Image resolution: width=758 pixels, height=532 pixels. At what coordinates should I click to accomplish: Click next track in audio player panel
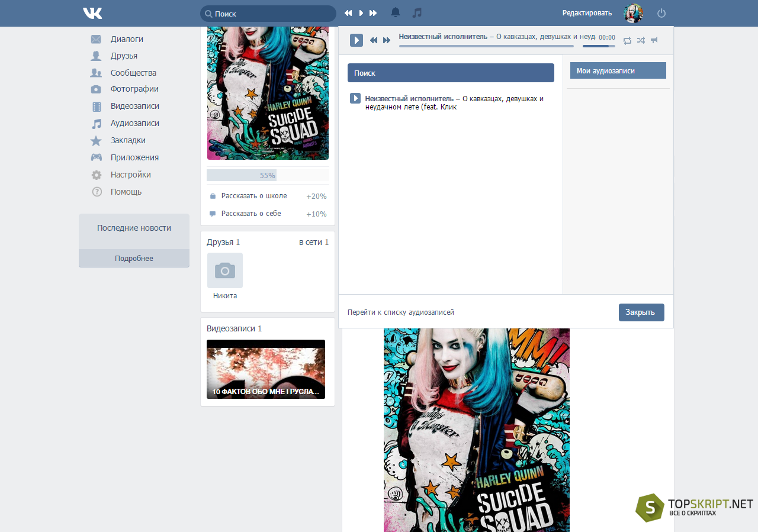point(387,40)
